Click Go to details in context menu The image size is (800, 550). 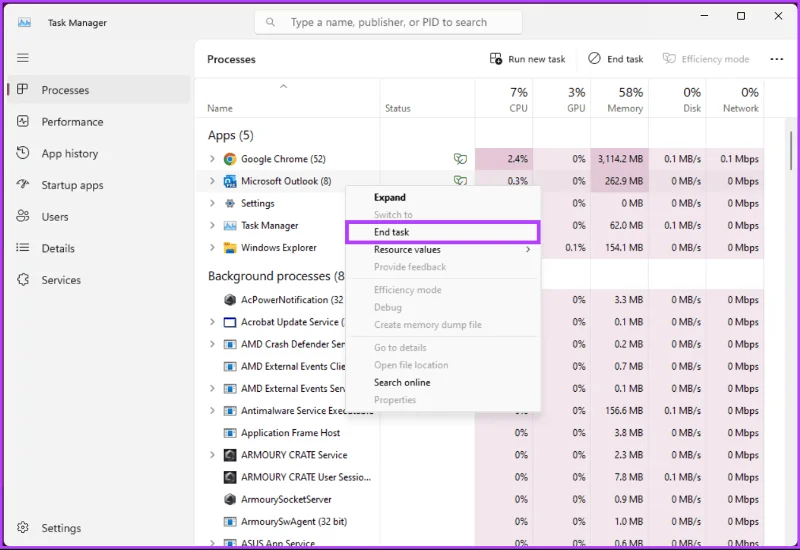pos(443,348)
